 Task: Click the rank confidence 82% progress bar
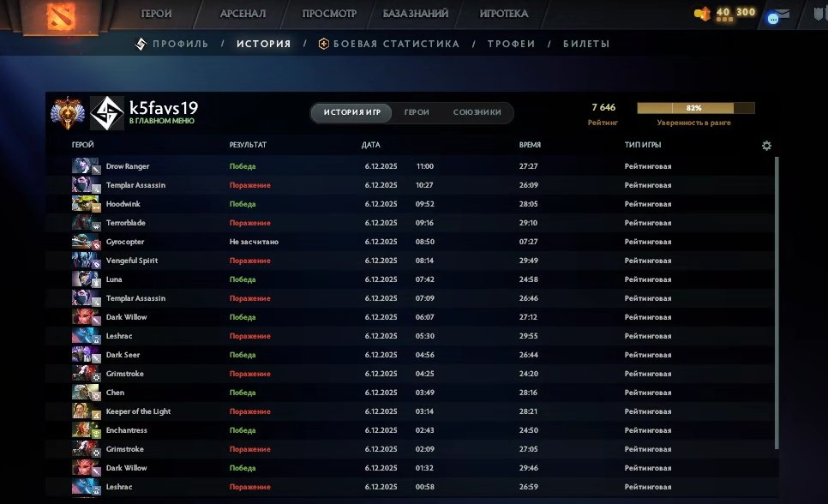pos(695,109)
